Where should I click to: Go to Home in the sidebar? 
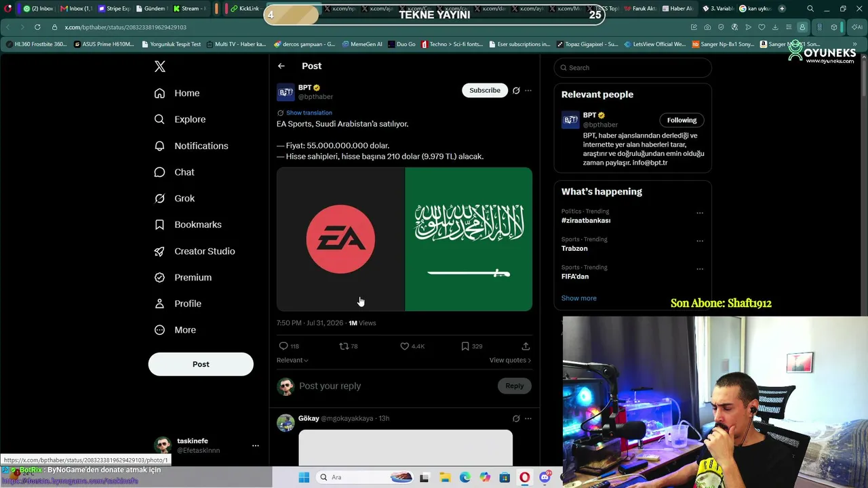coord(177,93)
